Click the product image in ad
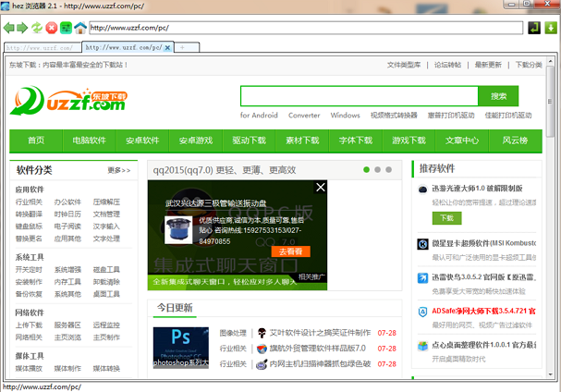 click(x=178, y=230)
